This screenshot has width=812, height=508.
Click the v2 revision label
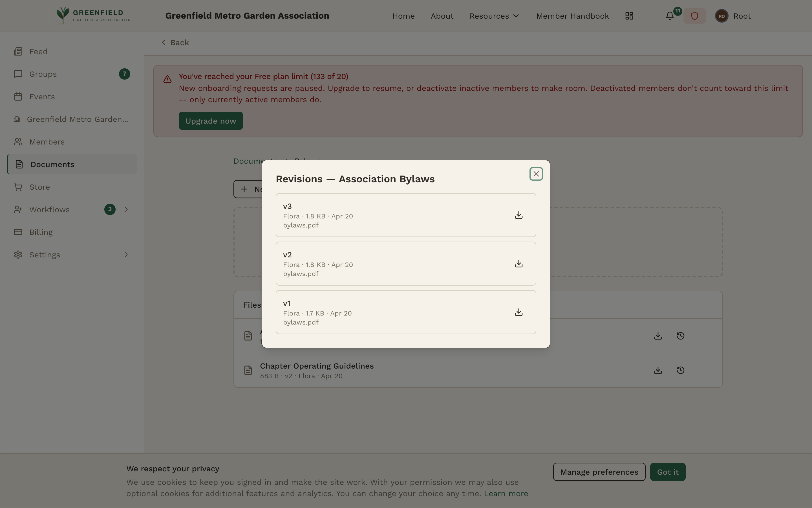287,255
